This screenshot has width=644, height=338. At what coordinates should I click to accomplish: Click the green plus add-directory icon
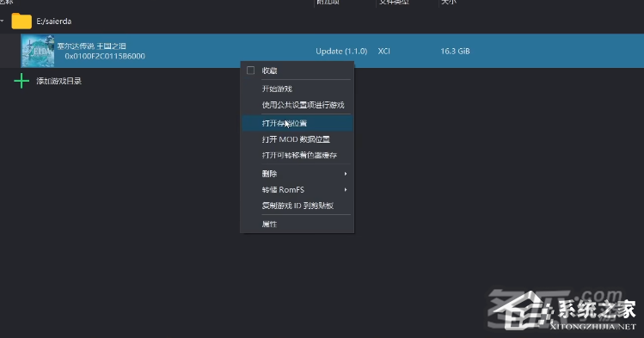point(21,81)
